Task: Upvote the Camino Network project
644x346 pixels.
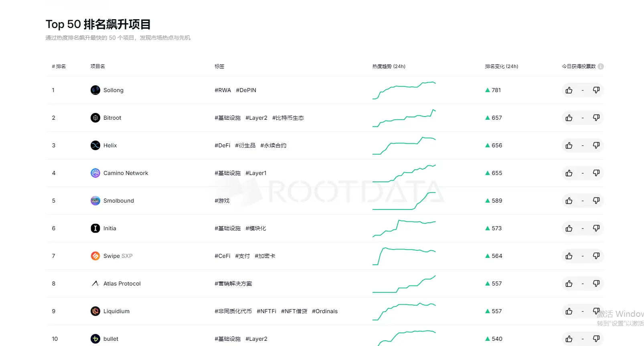Action: click(569, 173)
